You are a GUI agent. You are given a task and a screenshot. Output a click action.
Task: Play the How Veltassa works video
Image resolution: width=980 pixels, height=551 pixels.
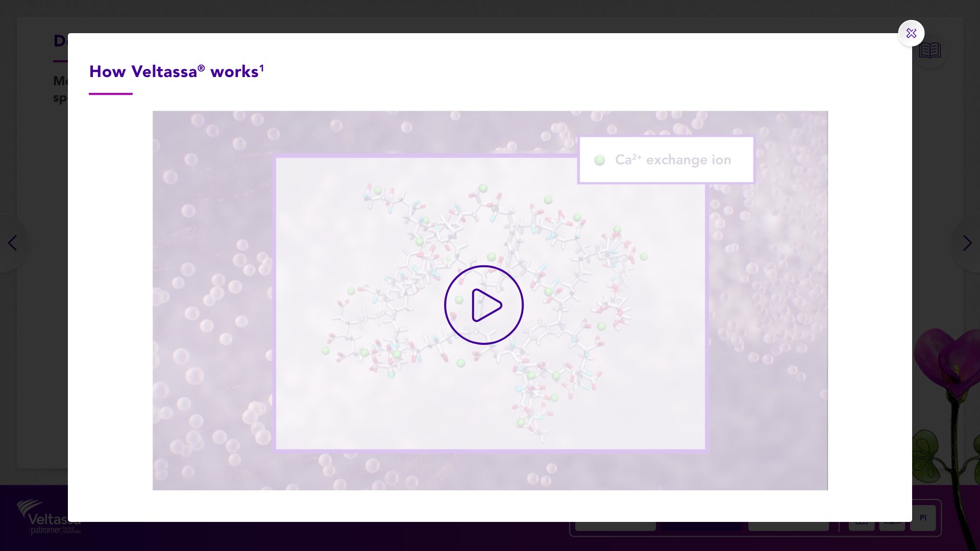pos(483,305)
